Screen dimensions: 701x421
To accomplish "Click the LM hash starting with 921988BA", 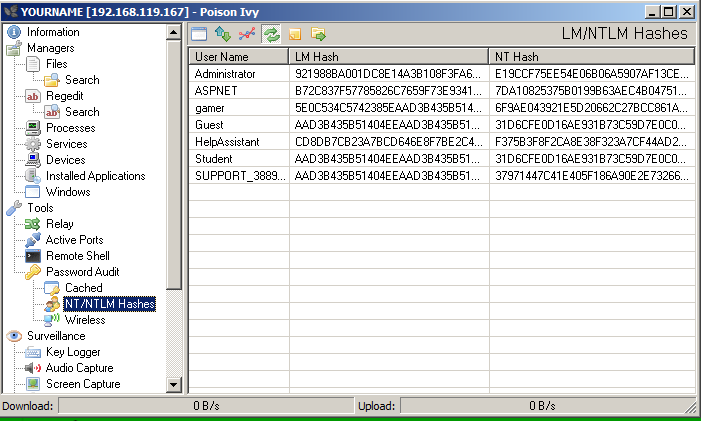I will (388, 74).
